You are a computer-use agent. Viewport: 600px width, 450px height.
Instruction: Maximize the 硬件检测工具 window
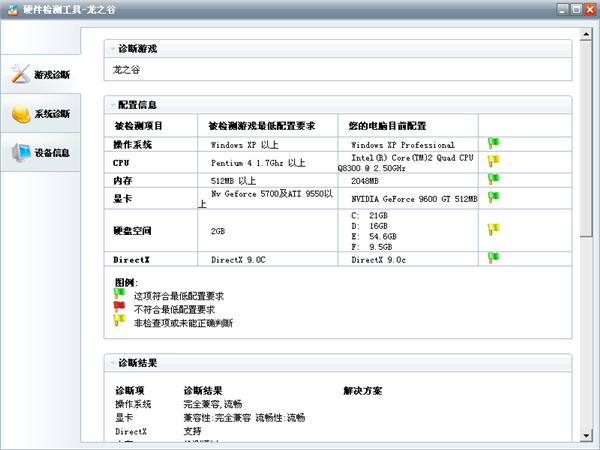pos(576,9)
